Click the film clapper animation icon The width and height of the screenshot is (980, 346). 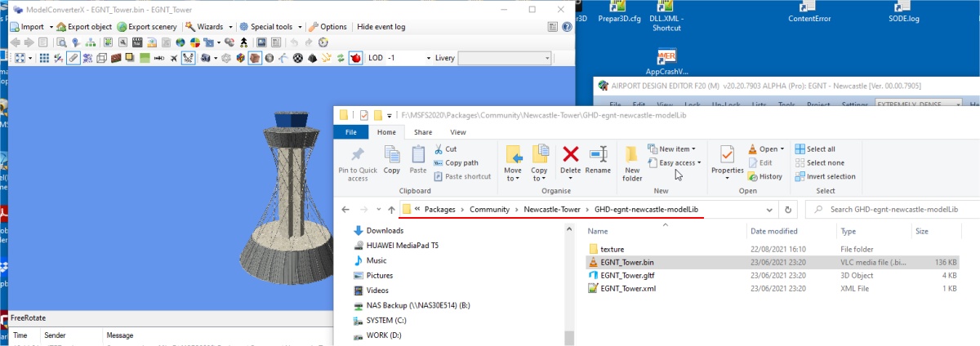137,42
